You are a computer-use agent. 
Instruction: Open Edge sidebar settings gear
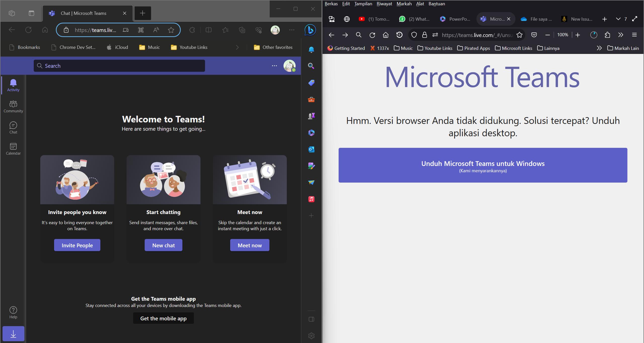point(311,336)
